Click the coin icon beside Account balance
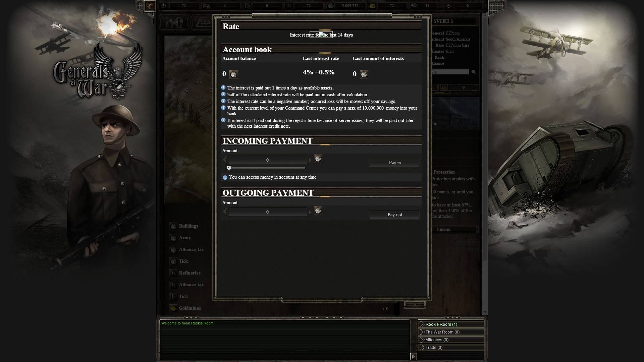This screenshot has width=644, height=362. [x=233, y=74]
